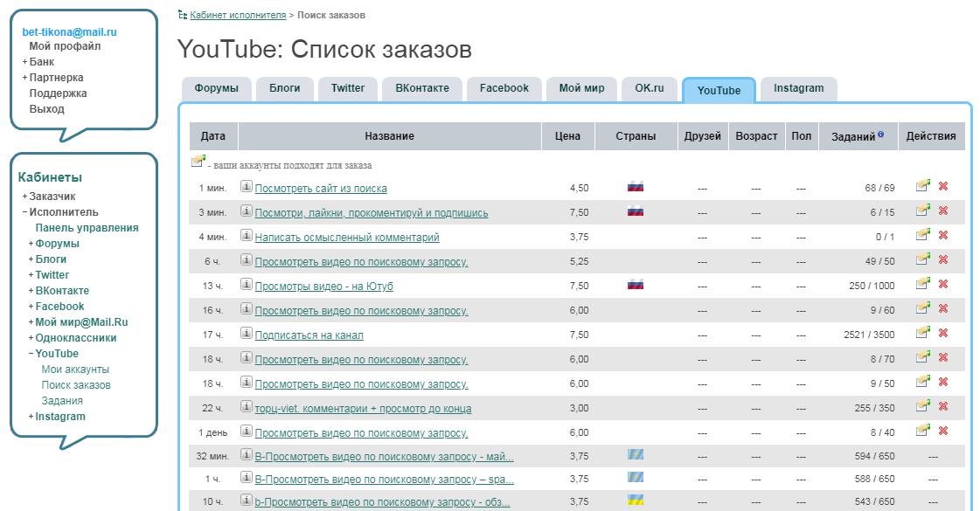Open 'Задания' under YouTube in sidebar
The height and width of the screenshot is (511, 980).
point(62,400)
